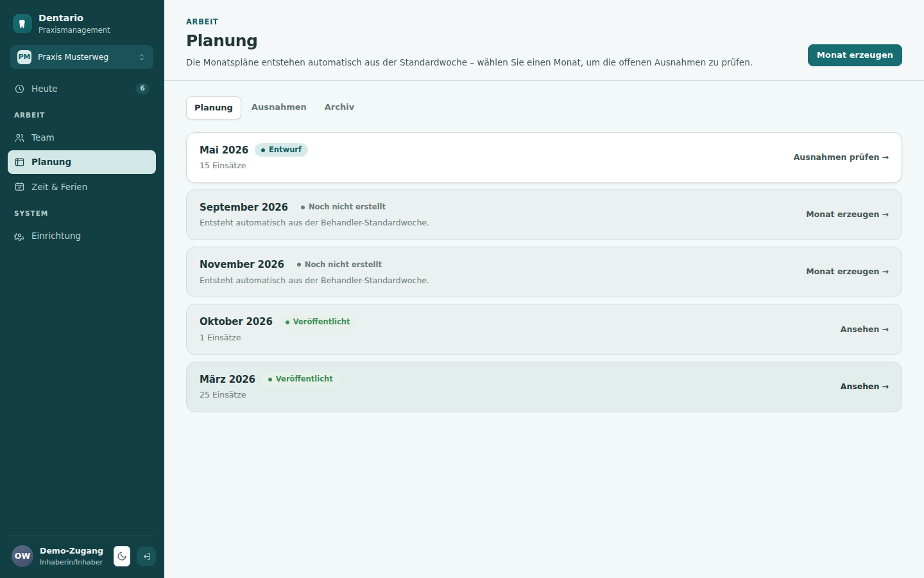This screenshot has width=924, height=578.
Task: Click Ansehen for Oktober 2026
Action: 864,329
